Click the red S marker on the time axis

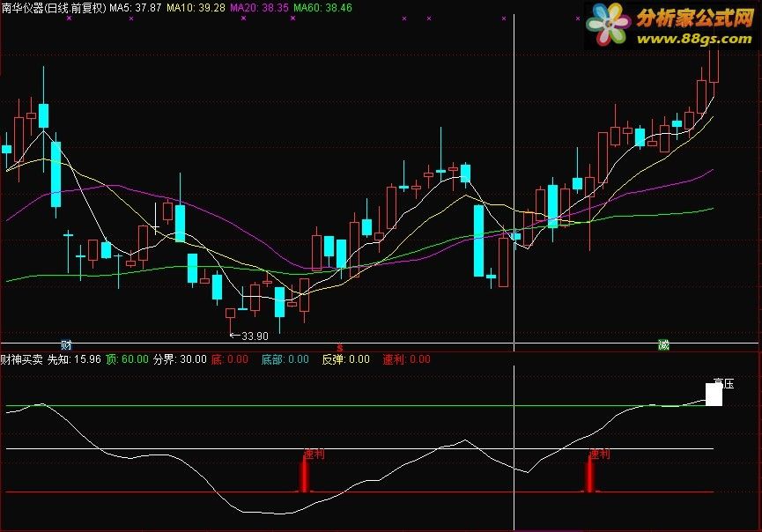[340, 348]
